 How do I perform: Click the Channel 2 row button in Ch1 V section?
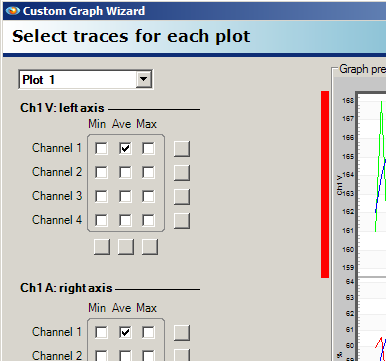click(182, 173)
